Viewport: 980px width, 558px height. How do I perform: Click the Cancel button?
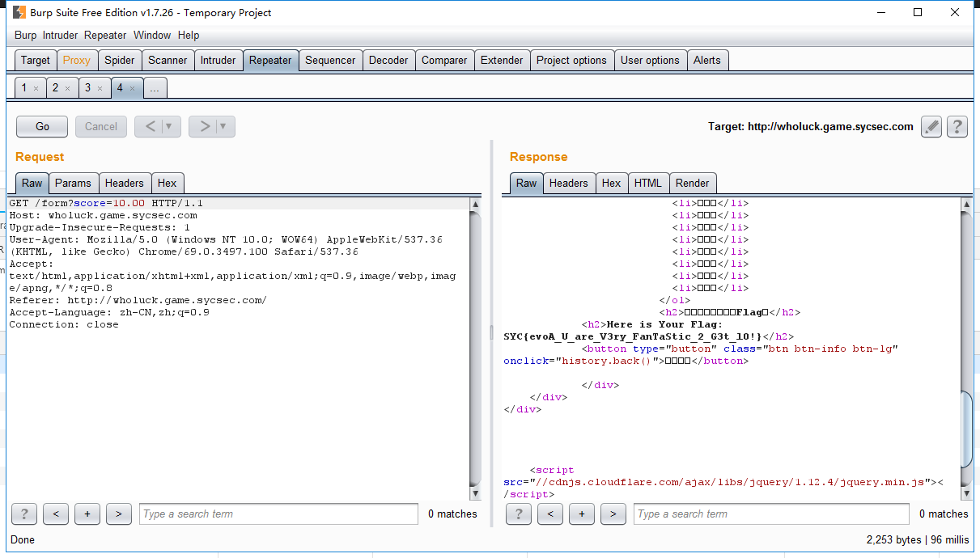[x=101, y=126]
